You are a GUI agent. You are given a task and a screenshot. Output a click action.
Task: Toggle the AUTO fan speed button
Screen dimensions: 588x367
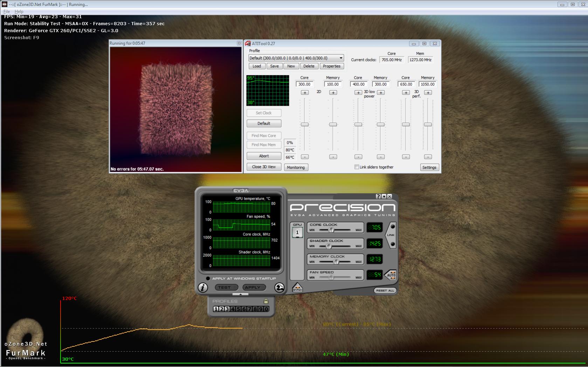(x=391, y=275)
